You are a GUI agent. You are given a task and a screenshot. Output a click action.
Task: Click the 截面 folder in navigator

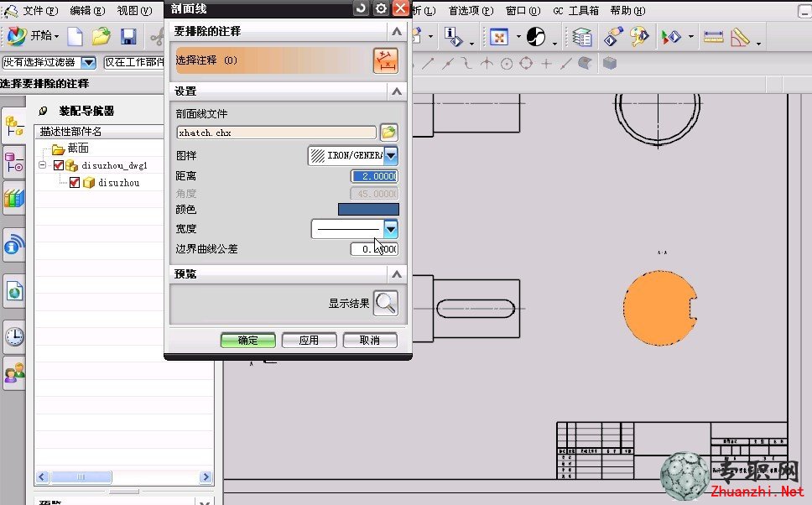[71, 148]
